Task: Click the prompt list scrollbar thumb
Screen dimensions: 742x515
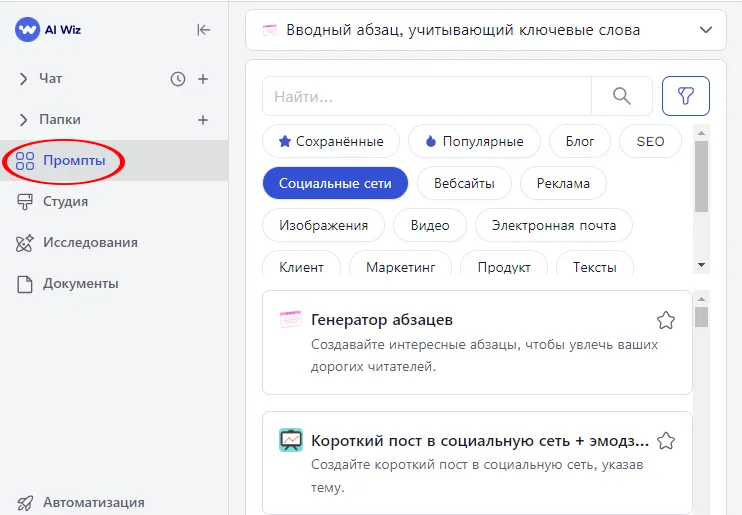Action: 701,317
